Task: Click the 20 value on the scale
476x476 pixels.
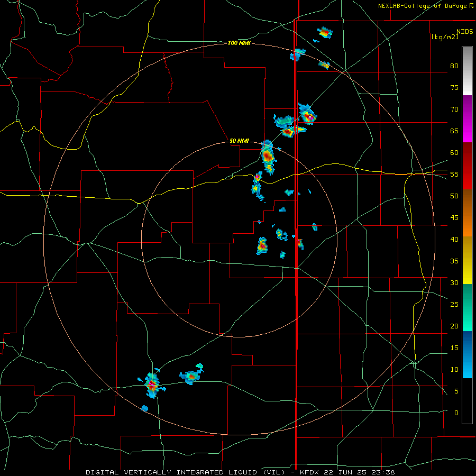Action: click(x=454, y=326)
